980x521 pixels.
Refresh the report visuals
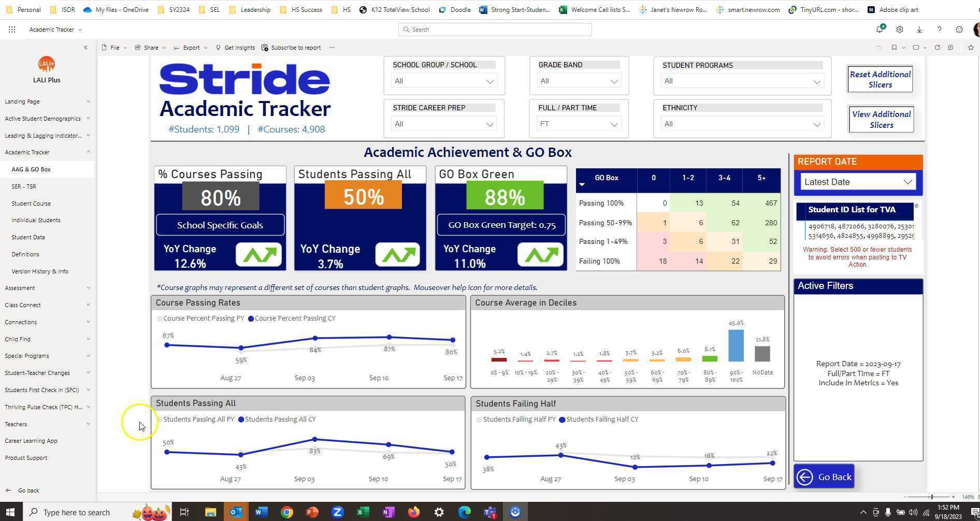(x=937, y=48)
